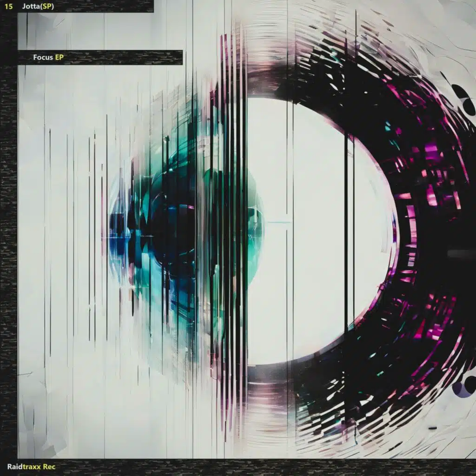Click the yellow EP text
Viewport: 476px width, 476px height.
(x=59, y=58)
